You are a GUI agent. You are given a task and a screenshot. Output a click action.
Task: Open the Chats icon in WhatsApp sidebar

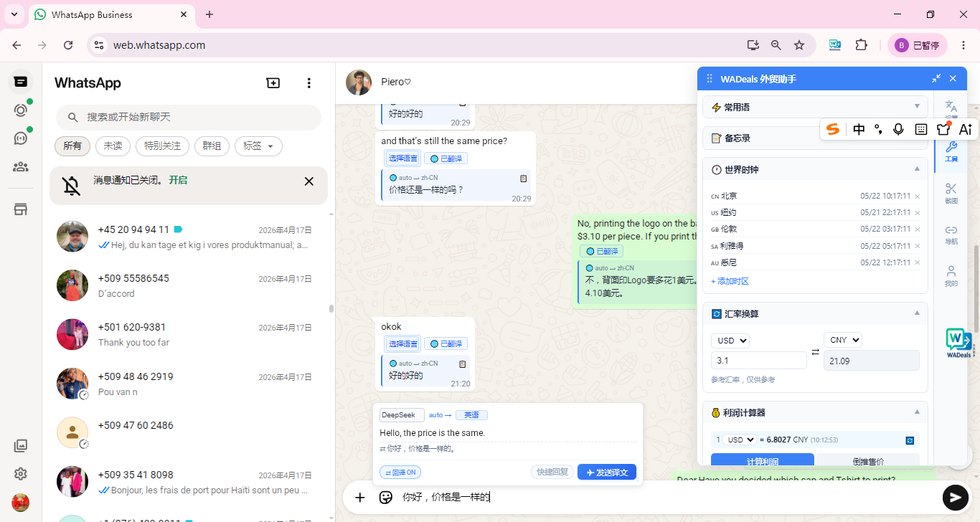[21, 82]
